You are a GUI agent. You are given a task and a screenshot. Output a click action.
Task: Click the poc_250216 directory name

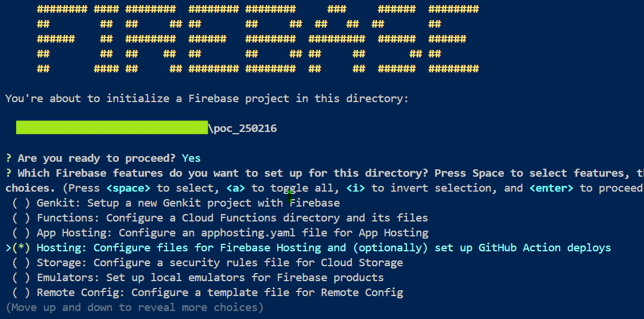tap(245, 129)
